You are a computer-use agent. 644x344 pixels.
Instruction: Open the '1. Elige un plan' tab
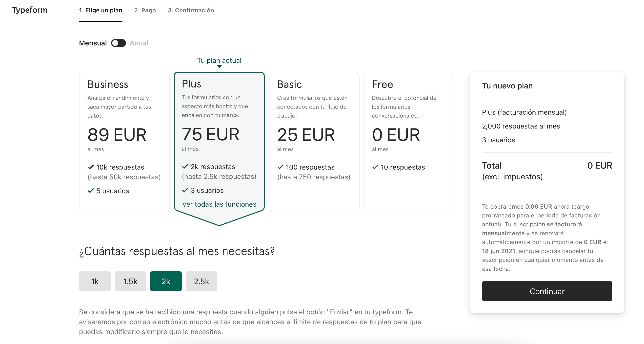click(x=101, y=10)
